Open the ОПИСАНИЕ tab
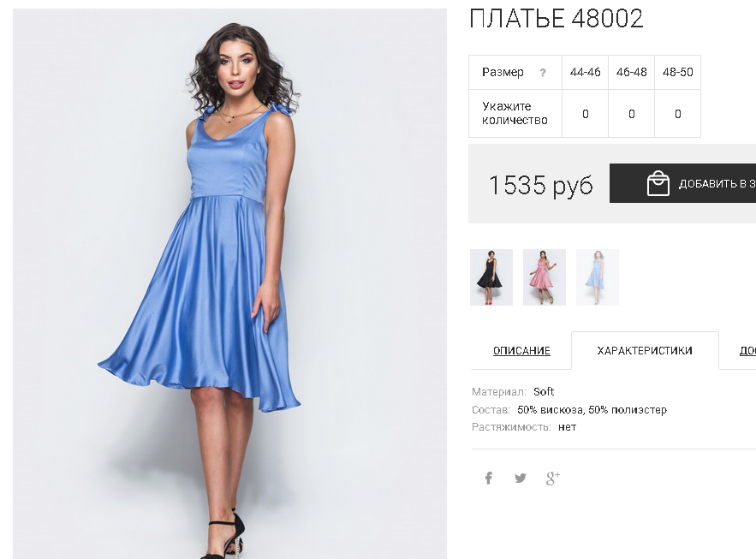Image resolution: width=756 pixels, height=559 pixels. [x=521, y=351]
